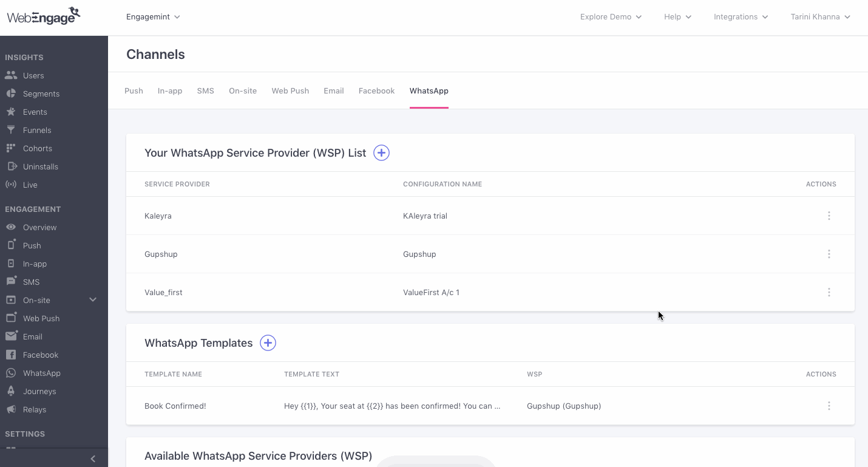The image size is (868, 467).
Task: Switch to the Facebook channel tab
Action: [376, 91]
